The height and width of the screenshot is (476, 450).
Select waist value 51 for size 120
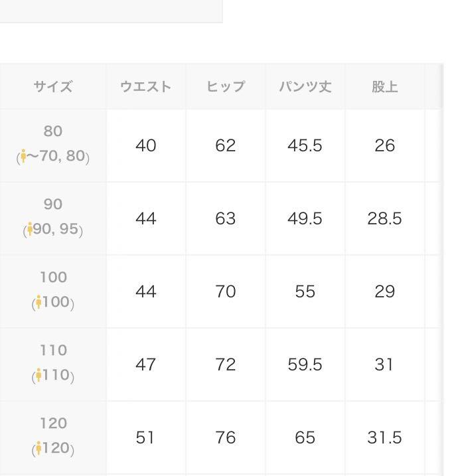click(146, 437)
